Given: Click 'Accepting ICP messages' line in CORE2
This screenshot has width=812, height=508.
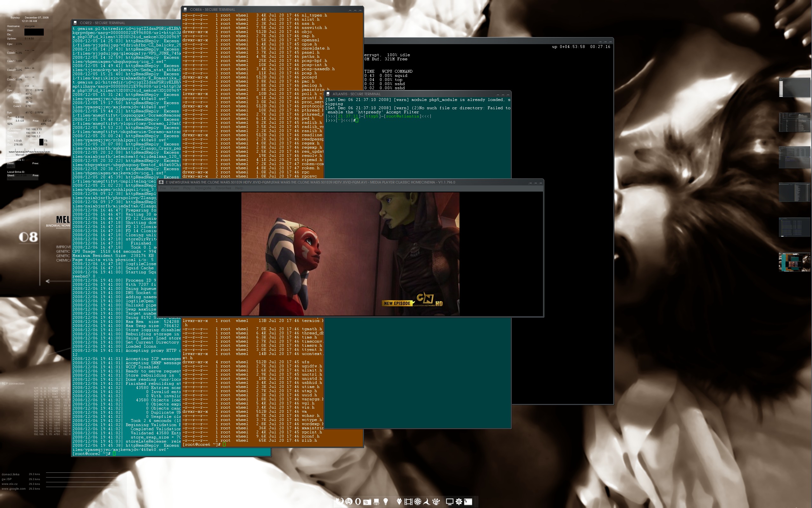Looking at the screenshot, I should 127,359.
